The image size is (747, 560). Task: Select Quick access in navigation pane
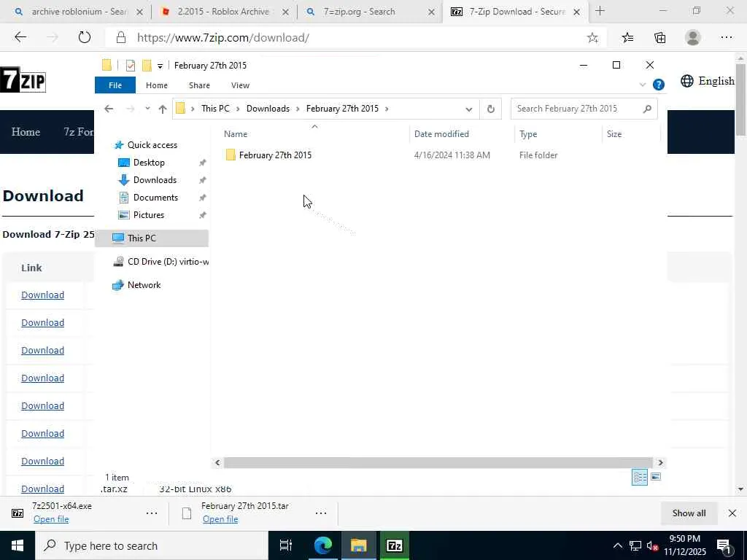click(x=152, y=145)
